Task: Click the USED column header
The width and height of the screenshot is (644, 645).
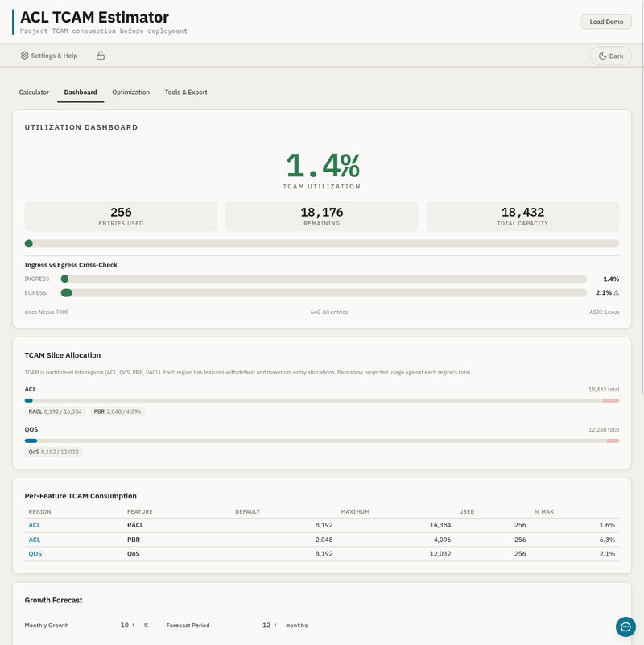Action: tap(467, 511)
